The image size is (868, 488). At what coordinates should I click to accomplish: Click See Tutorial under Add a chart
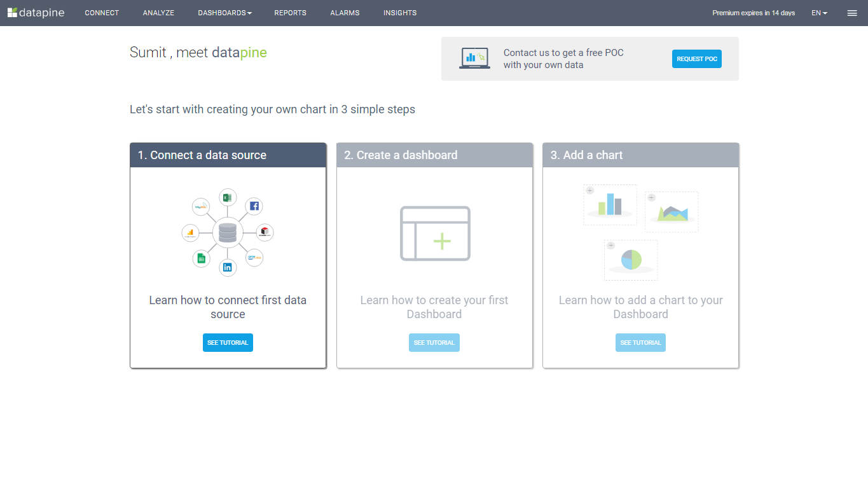(x=640, y=342)
